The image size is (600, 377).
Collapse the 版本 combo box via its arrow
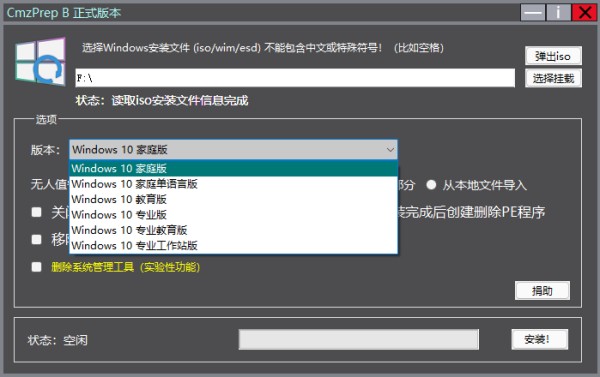pos(390,150)
